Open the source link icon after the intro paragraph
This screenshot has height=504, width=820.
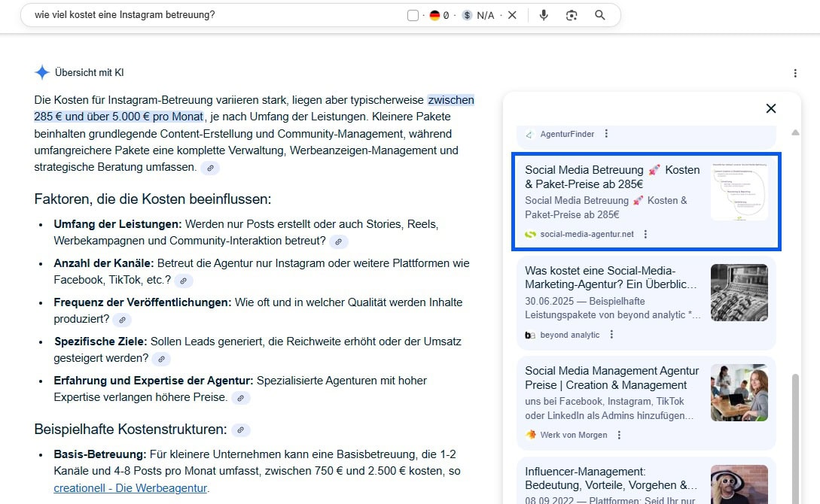click(x=210, y=168)
